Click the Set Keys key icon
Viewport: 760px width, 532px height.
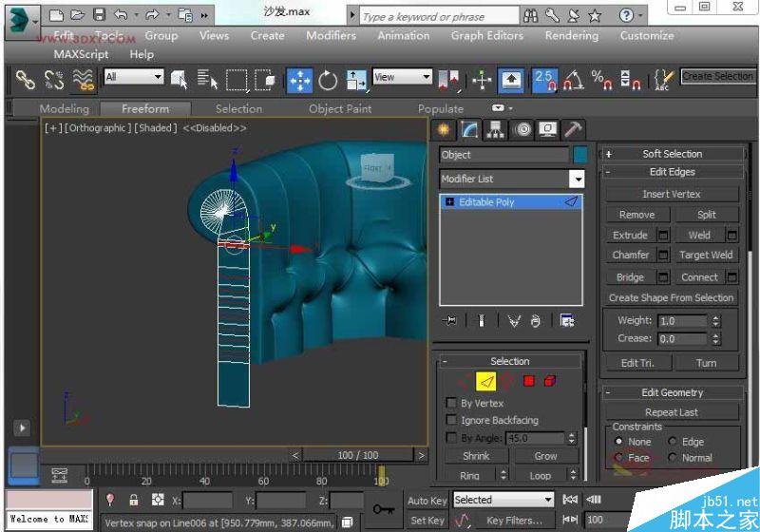click(x=383, y=509)
